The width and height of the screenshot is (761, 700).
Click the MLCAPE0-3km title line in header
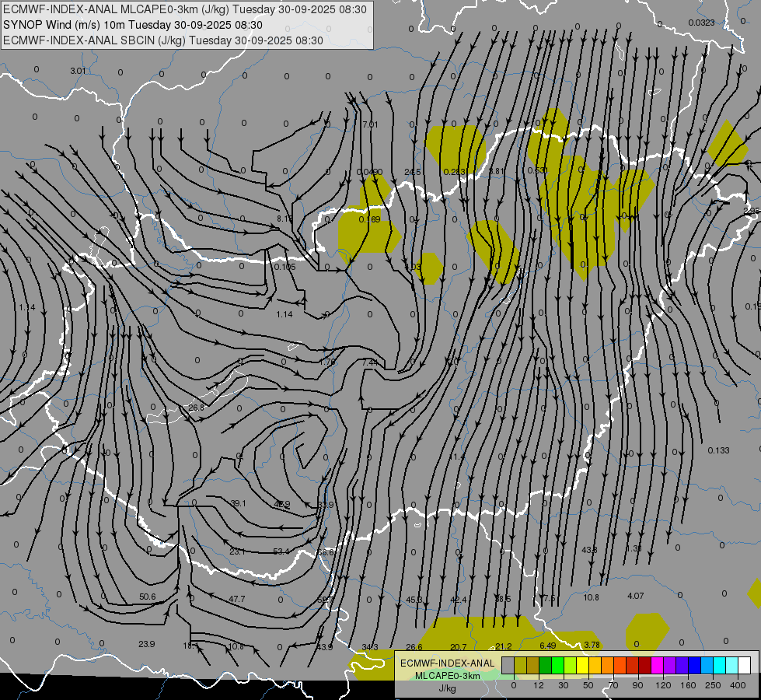tap(185, 9)
